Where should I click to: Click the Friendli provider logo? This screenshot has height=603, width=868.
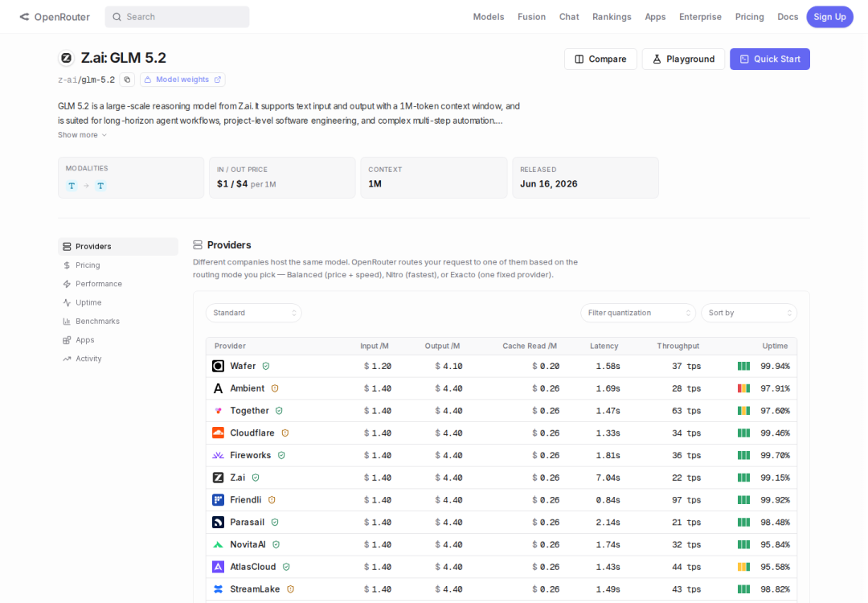pos(218,500)
